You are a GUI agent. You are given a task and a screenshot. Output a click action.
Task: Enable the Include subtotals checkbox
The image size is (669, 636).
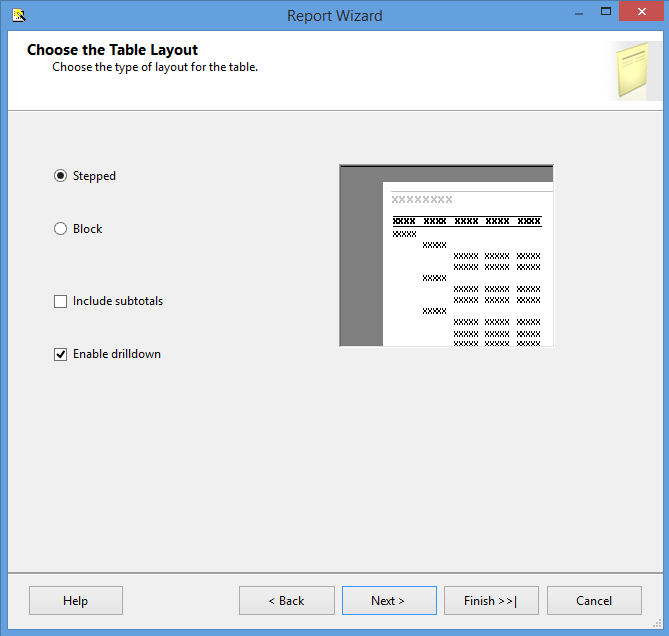tap(60, 301)
